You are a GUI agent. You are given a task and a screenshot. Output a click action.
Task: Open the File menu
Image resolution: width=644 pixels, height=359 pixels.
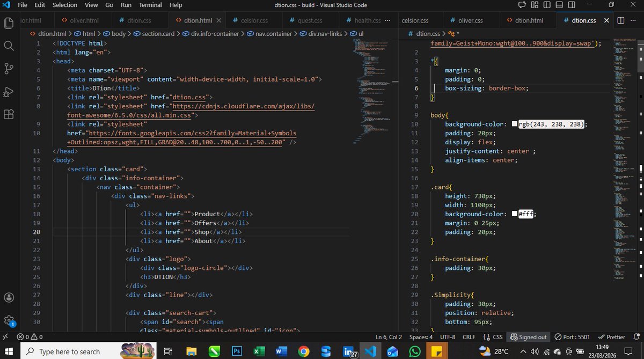(23, 5)
